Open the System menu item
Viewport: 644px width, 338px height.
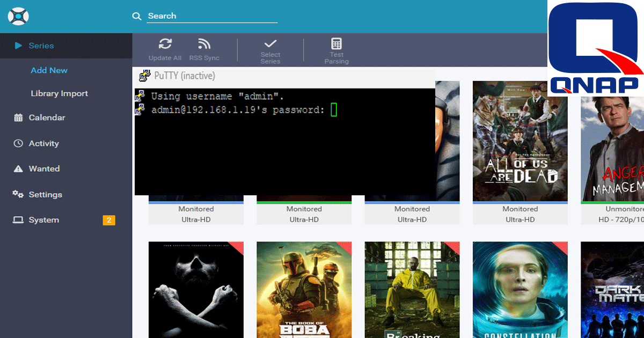pyautogui.click(x=44, y=220)
